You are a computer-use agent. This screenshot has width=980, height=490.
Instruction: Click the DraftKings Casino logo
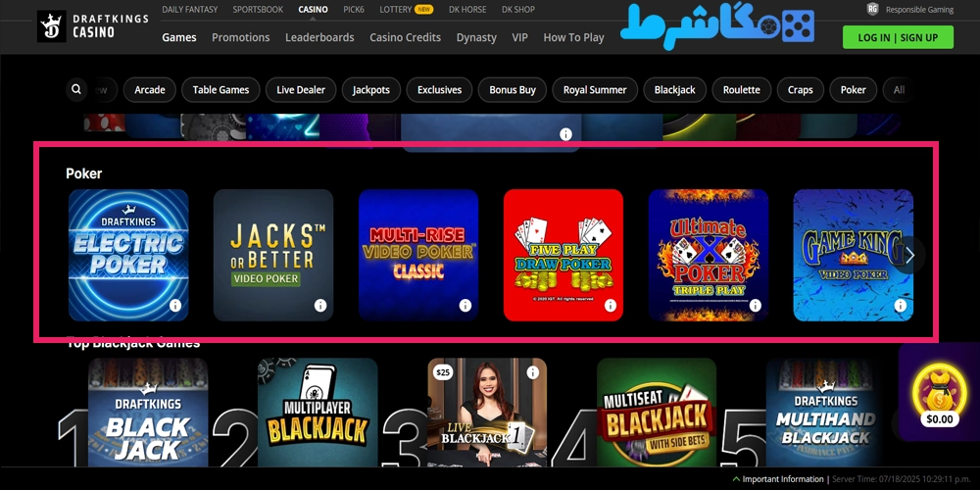pyautogui.click(x=92, y=26)
